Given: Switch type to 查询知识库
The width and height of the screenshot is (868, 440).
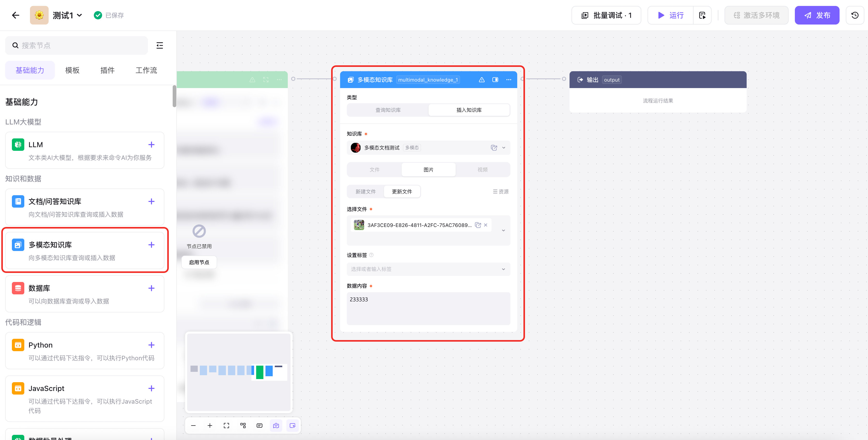Looking at the screenshot, I should coord(388,110).
